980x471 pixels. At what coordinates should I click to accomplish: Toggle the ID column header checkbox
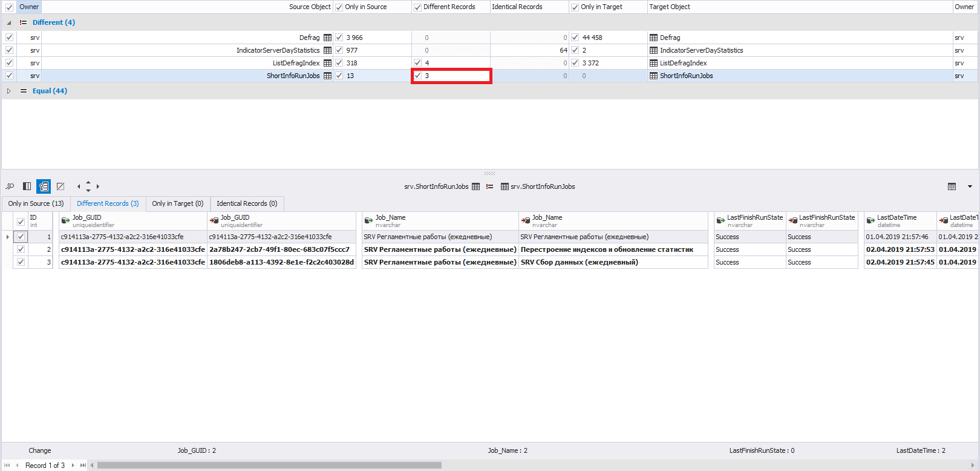click(x=21, y=222)
